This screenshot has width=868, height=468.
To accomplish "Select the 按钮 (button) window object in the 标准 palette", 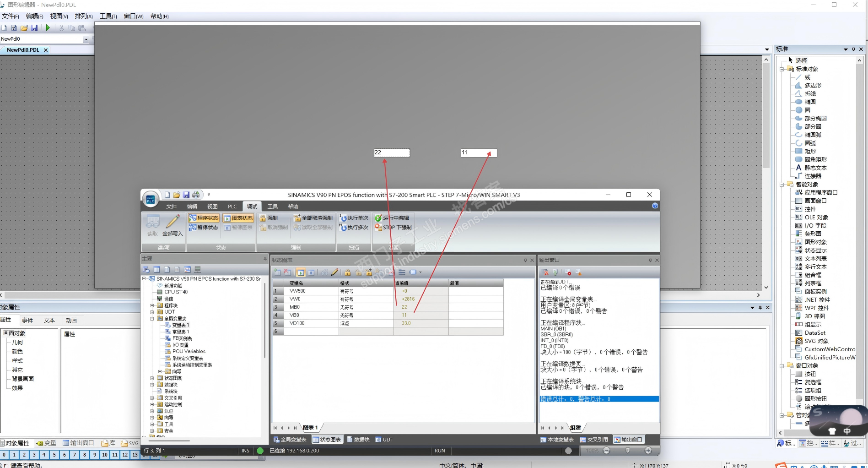I will coord(805,374).
